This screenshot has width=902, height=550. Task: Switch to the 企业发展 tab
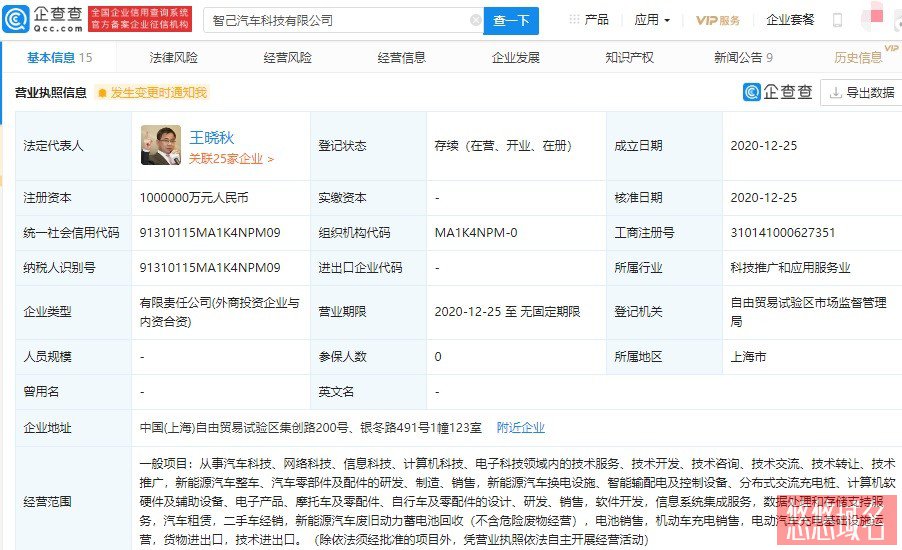(516, 57)
